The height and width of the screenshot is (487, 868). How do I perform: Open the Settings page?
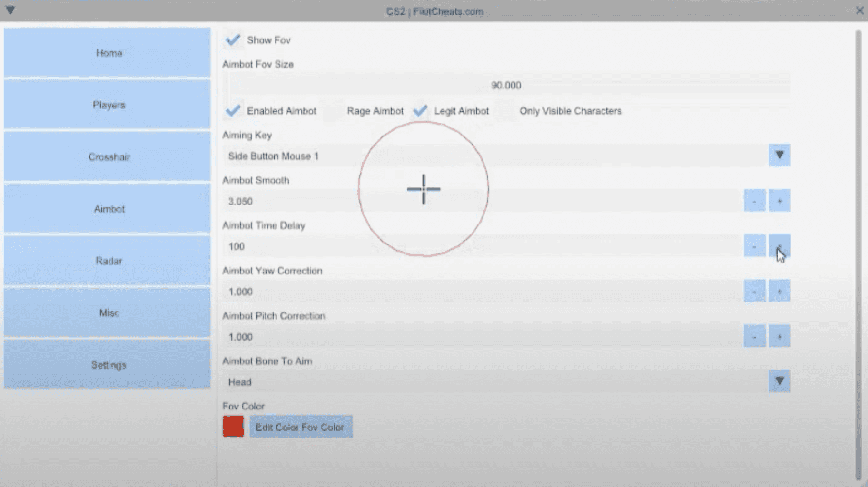pyautogui.click(x=108, y=364)
